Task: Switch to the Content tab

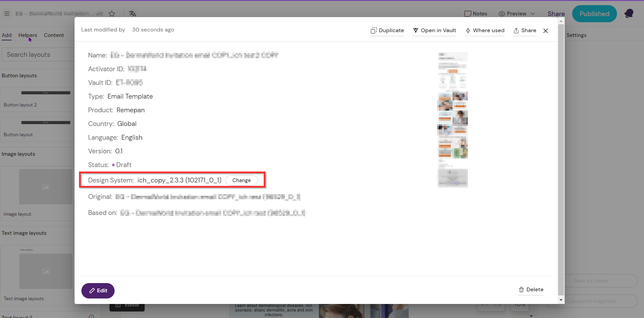Action: click(54, 35)
